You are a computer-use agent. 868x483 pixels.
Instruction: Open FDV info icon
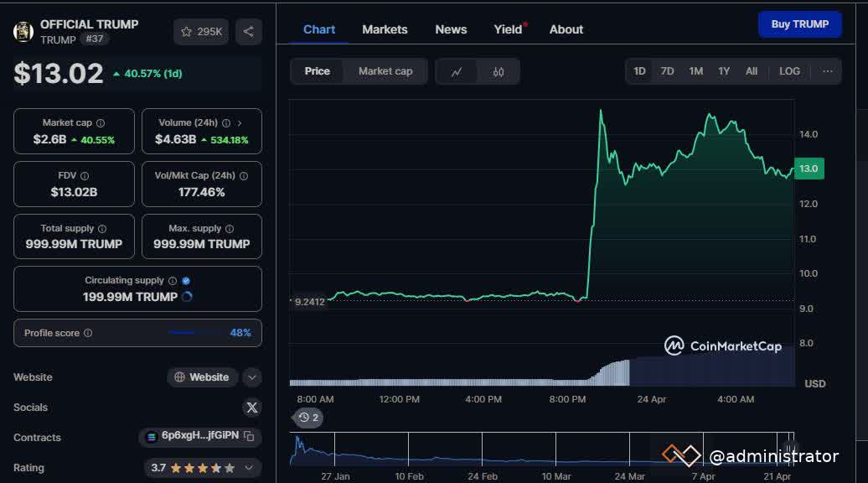click(x=85, y=175)
